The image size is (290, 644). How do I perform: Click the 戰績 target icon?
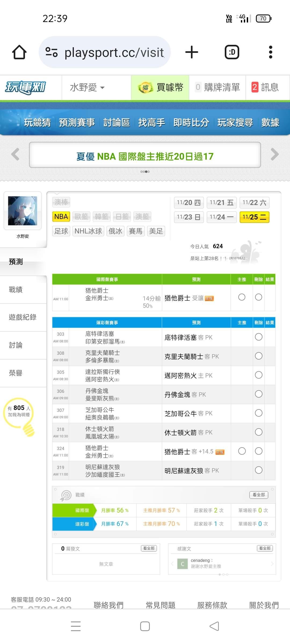tap(66, 495)
